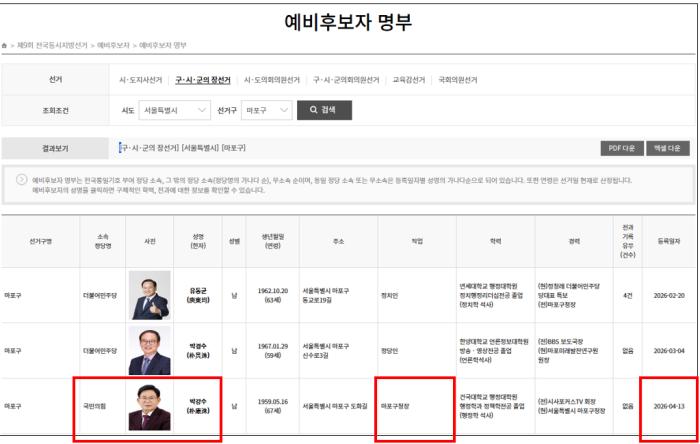Select the 시·도의회의원선거 tab

(272, 80)
